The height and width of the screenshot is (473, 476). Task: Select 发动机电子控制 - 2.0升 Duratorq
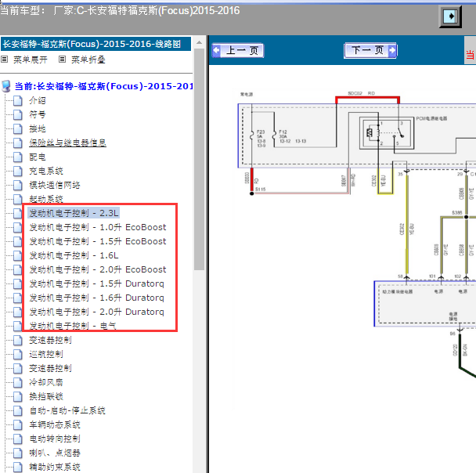(96, 312)
